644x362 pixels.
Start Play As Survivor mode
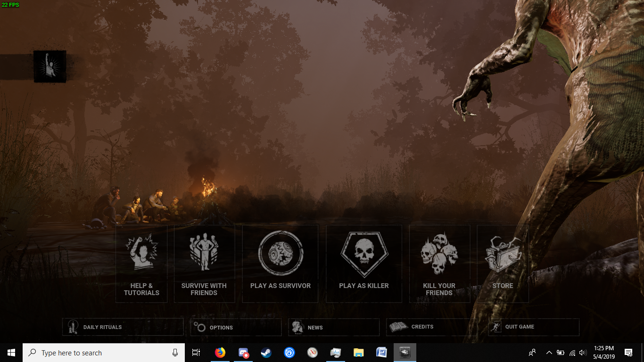(280, 263)
